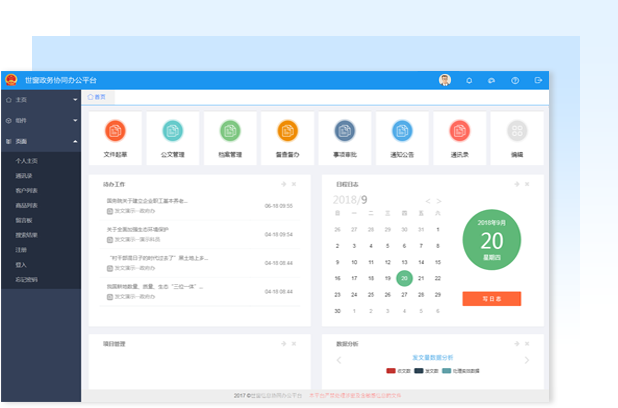Click the logout icon in header
Screen dimensions: 618x408
(x=538, y=80)
